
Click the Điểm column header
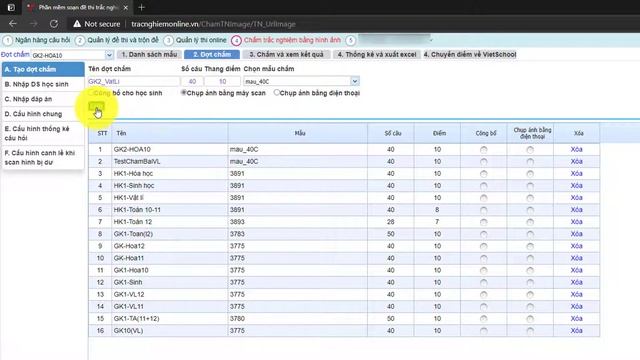438,133
